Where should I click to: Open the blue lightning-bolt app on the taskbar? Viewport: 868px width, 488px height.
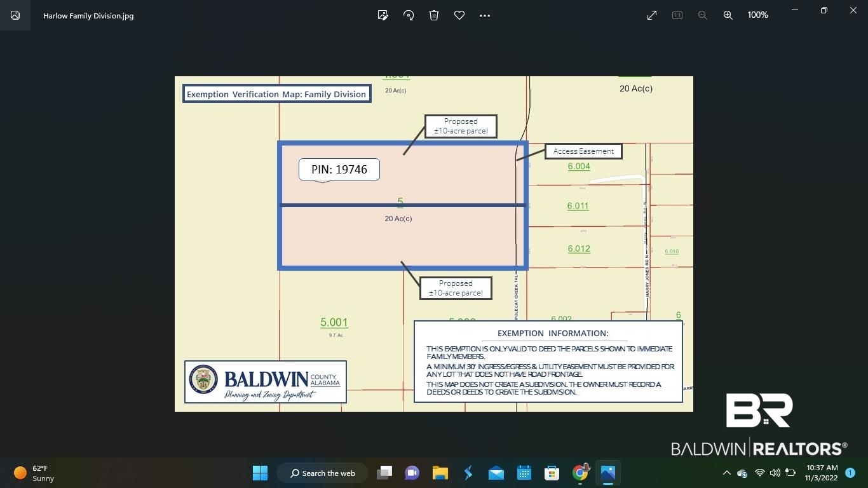click(468, 473)
